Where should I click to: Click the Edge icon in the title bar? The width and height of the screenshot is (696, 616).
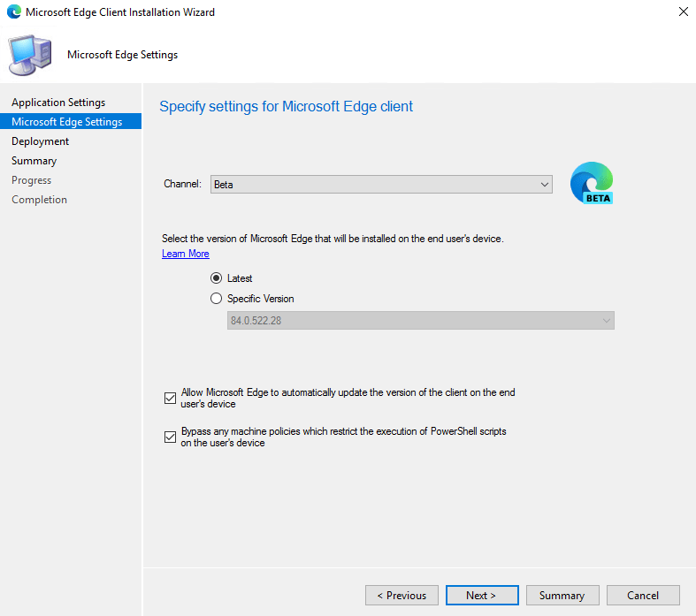click(x=13, y=12)
